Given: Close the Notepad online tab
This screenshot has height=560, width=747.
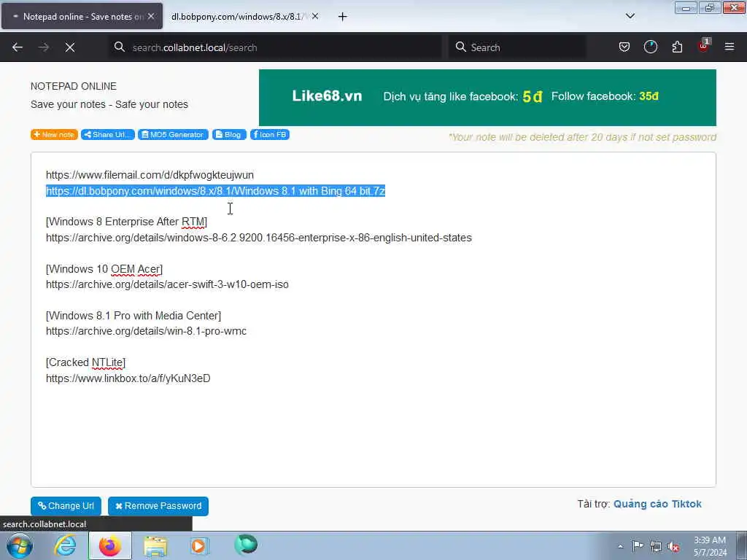Looking at the screenshot, I should tap(151, 16).
